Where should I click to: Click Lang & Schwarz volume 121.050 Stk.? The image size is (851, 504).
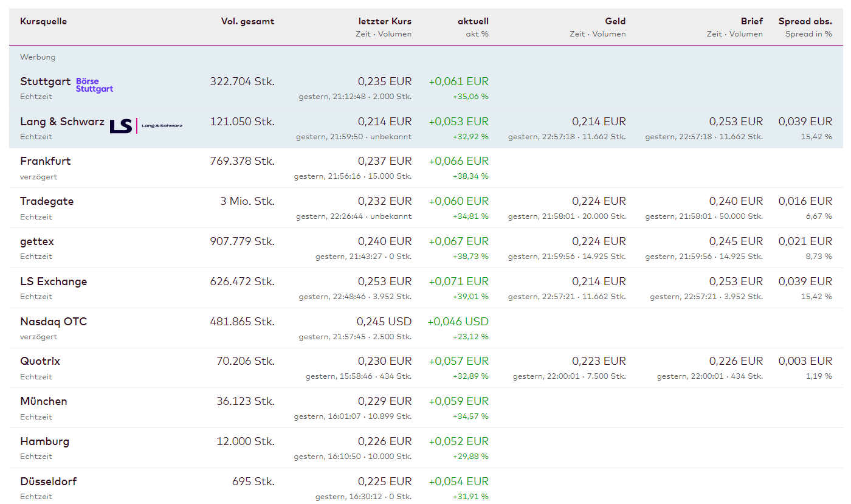coord(242,122)
